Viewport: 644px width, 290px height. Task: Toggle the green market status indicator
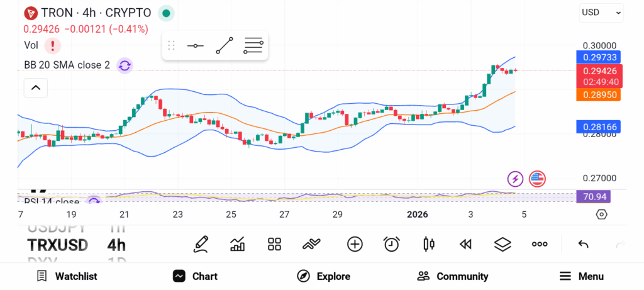coord(165,13)
